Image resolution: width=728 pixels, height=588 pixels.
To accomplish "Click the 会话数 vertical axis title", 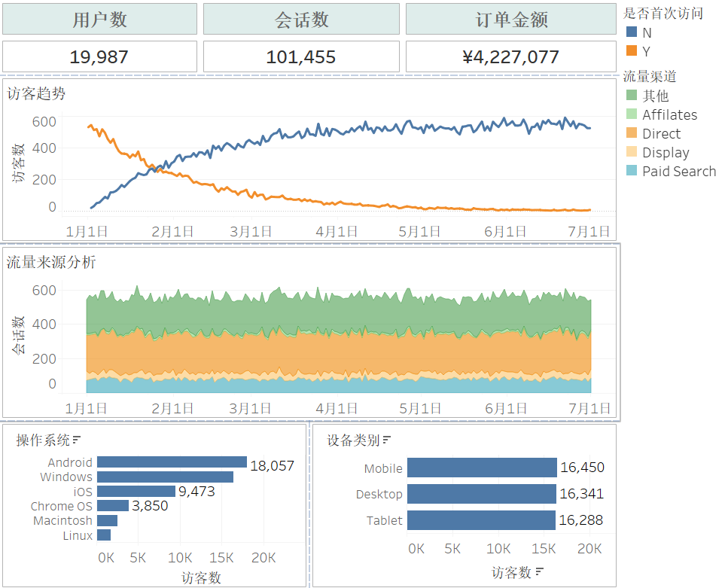I will (18, 335).
